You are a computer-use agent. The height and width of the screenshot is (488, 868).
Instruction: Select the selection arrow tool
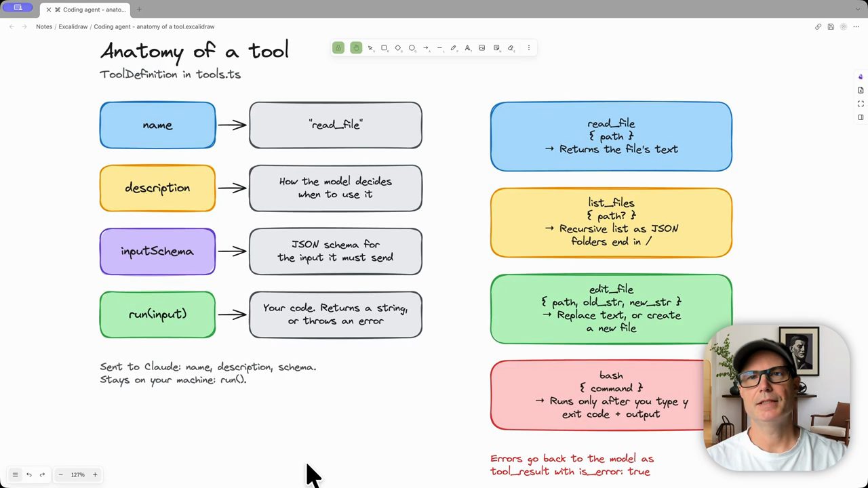370,48
